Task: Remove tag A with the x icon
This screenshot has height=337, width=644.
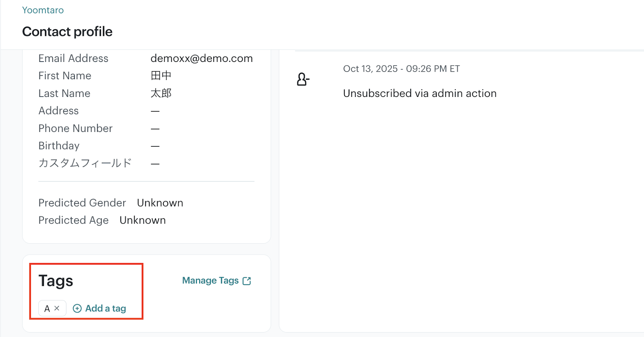Action: click(x=57, y=308)
